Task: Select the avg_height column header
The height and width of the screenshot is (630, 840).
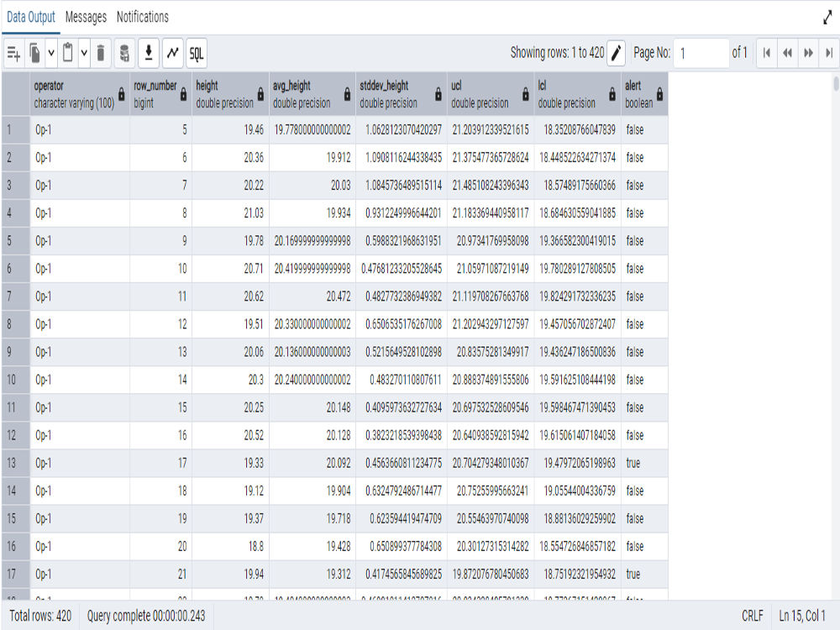Action: point(312,94)
